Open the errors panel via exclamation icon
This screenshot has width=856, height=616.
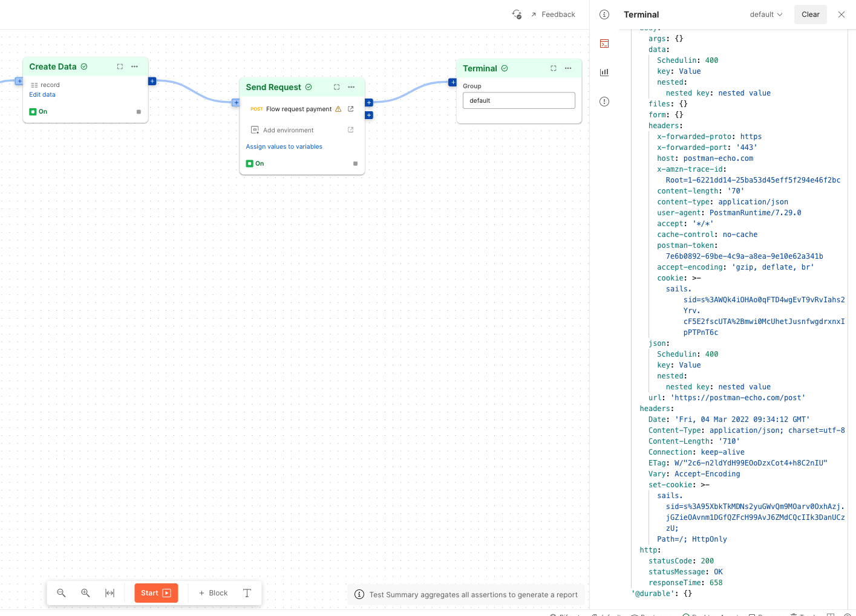[x=604, y=102]
